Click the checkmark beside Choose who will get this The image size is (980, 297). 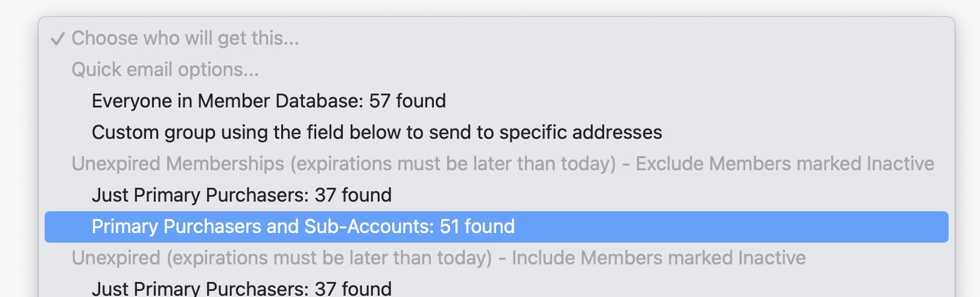(x=57, y=39)
